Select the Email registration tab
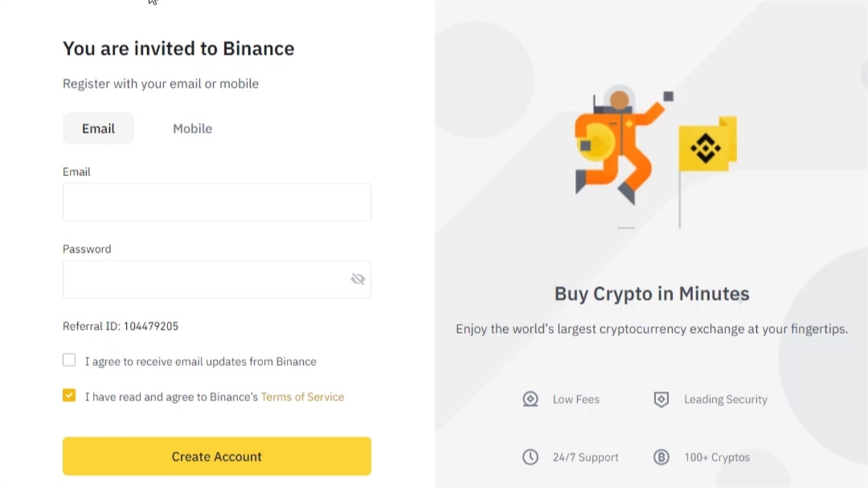 [x=98, y=129]
